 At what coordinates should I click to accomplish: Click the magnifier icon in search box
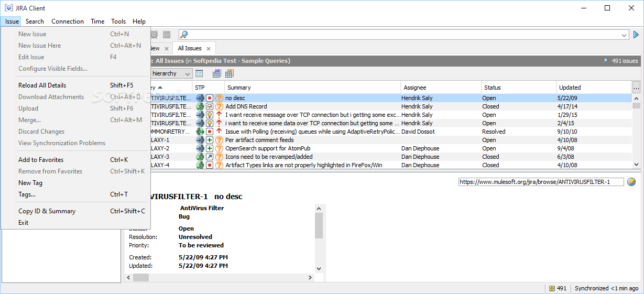click(x=184, y=35)
